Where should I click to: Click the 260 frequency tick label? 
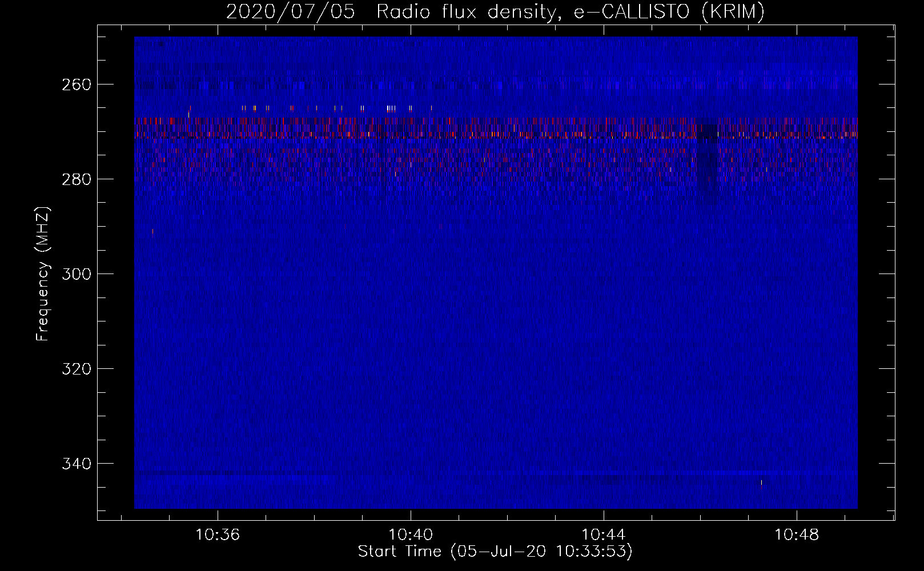pyautogui.click(x=76, y=85)
